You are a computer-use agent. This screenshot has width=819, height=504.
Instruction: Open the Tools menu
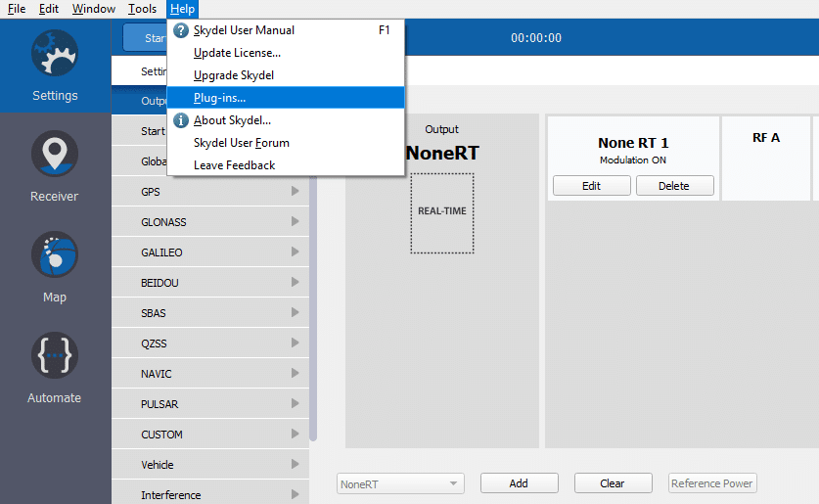click(x=142, y=9)
